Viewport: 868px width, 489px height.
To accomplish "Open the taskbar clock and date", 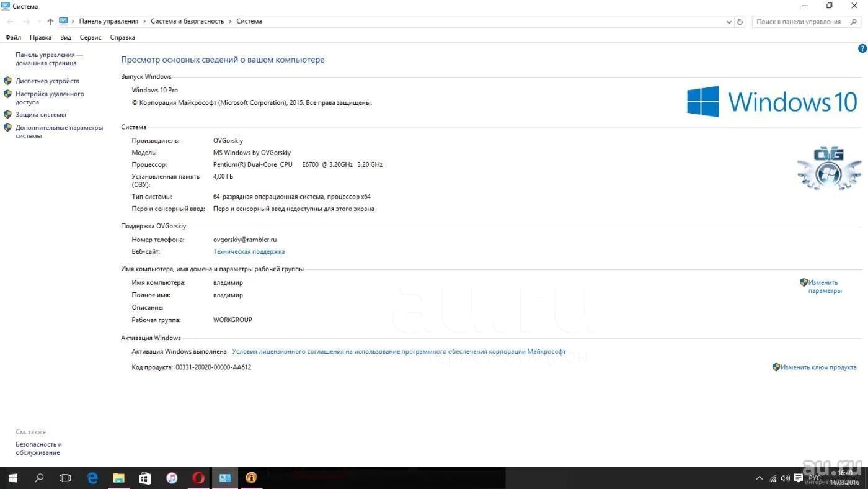I will 845,478.
